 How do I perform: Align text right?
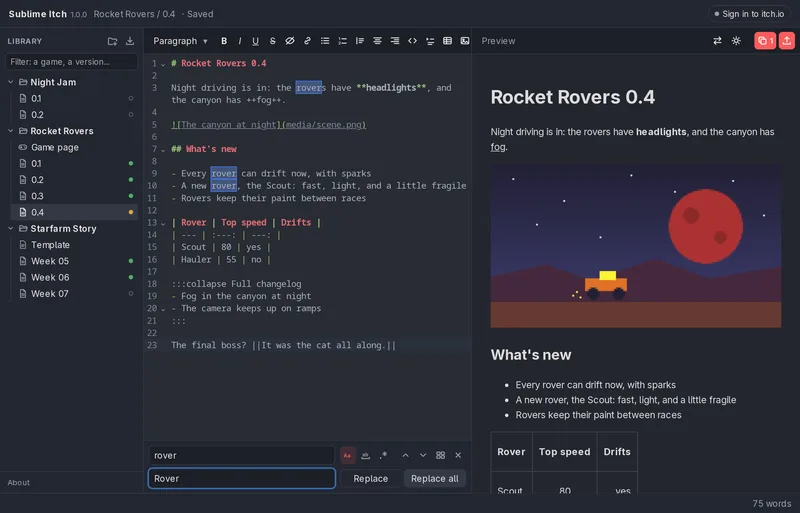click(x=394, y=41)
